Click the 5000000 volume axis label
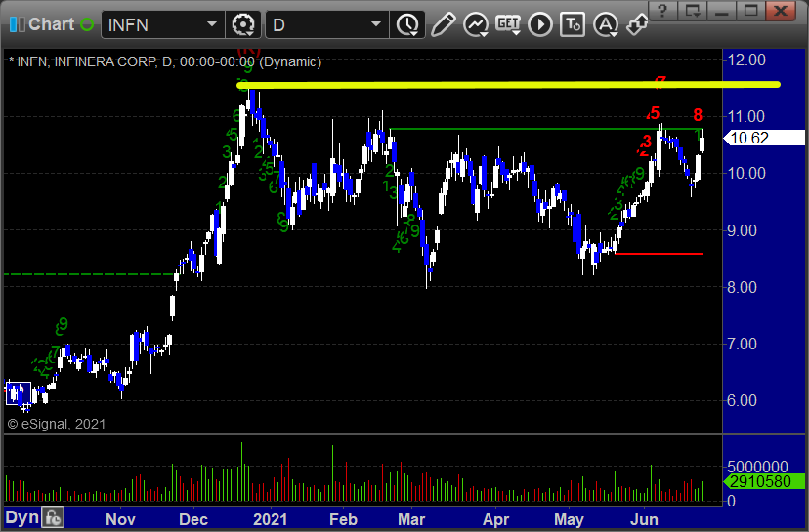Viewport: 809px width, 532px height. tap(757, 467)
